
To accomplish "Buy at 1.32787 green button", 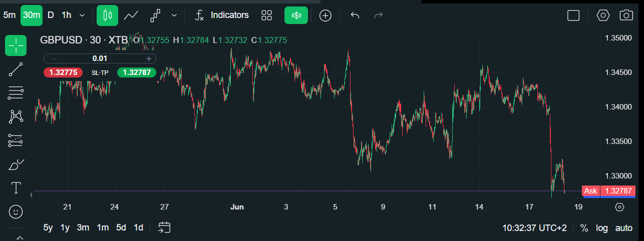I will click(137, 72).
